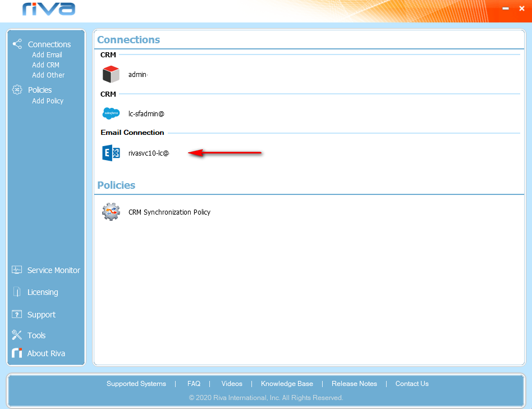Follow the Release Notes link
Screen dimensions: 532x409
click(x=354, y=384)
